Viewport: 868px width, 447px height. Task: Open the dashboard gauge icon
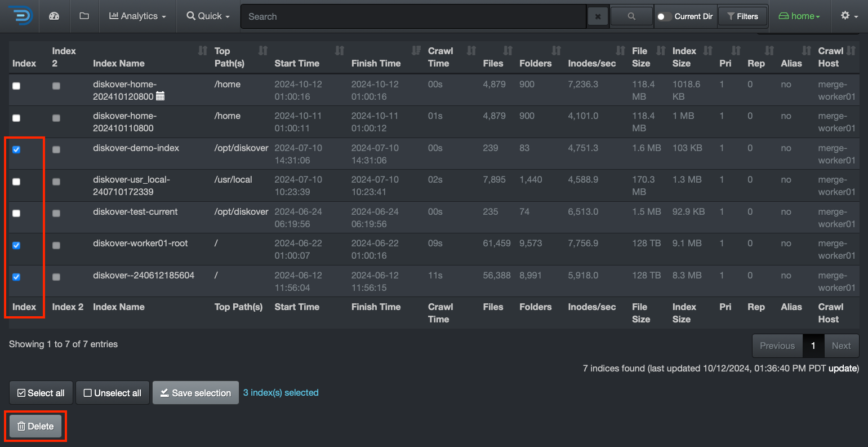click(x=54, y=16)
